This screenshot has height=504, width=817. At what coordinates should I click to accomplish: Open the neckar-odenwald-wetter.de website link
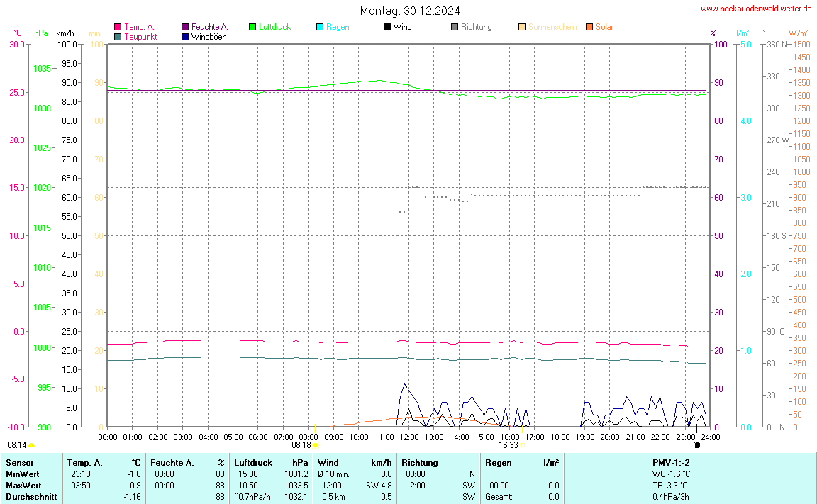[755, 9]
